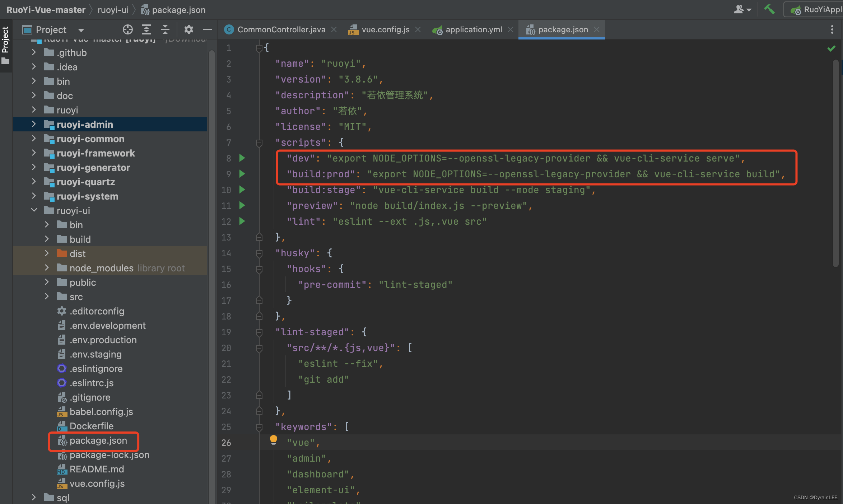This screenshot has height=504, width=843.
Task: Click the intention lightbulb on line 26
Action: click(273, 440)
